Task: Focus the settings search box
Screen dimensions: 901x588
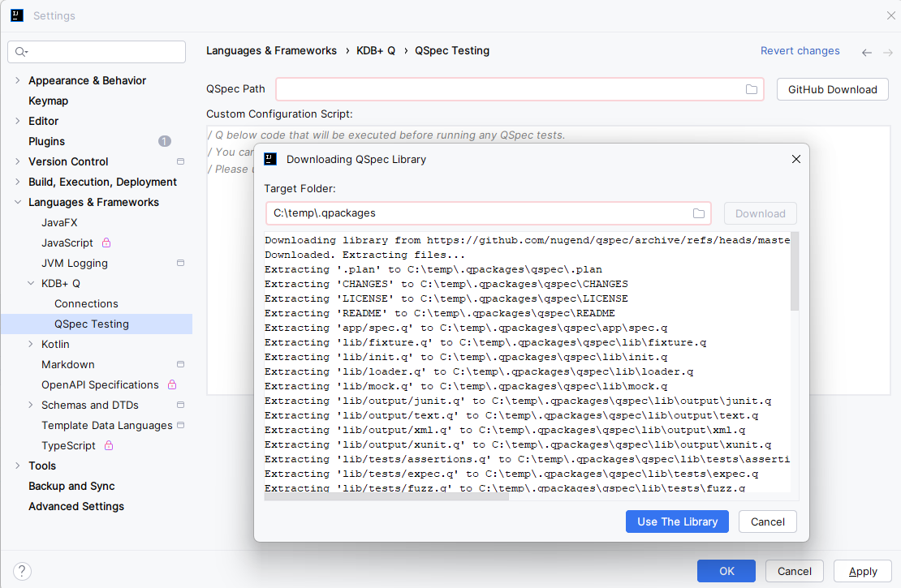Action: [x=97, y=52]
